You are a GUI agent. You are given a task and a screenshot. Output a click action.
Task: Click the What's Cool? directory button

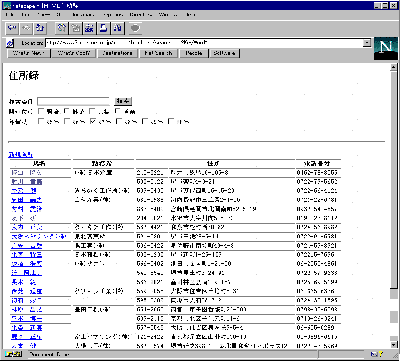[74, 53]
